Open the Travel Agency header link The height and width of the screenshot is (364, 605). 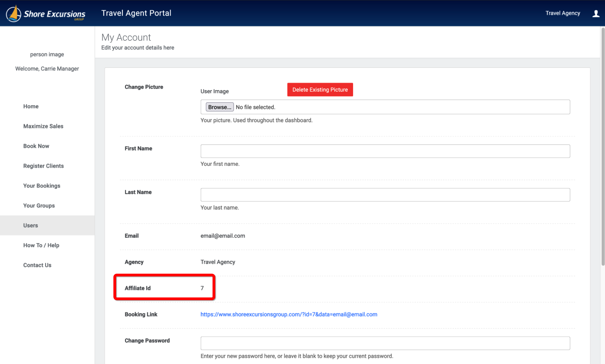click(563, 13)
